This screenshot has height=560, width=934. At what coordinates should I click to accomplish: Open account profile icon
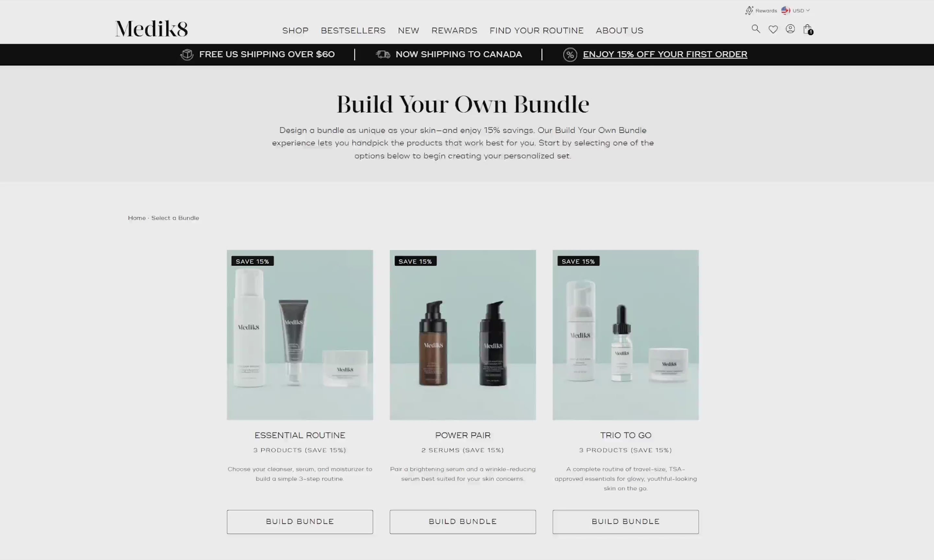790,29
